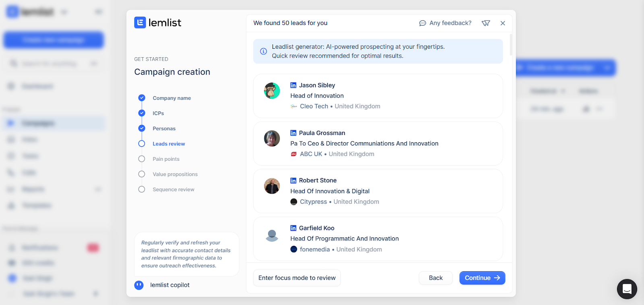644x305 pixels.
Task: Open the Leads review step label
Action: (169, 144)
